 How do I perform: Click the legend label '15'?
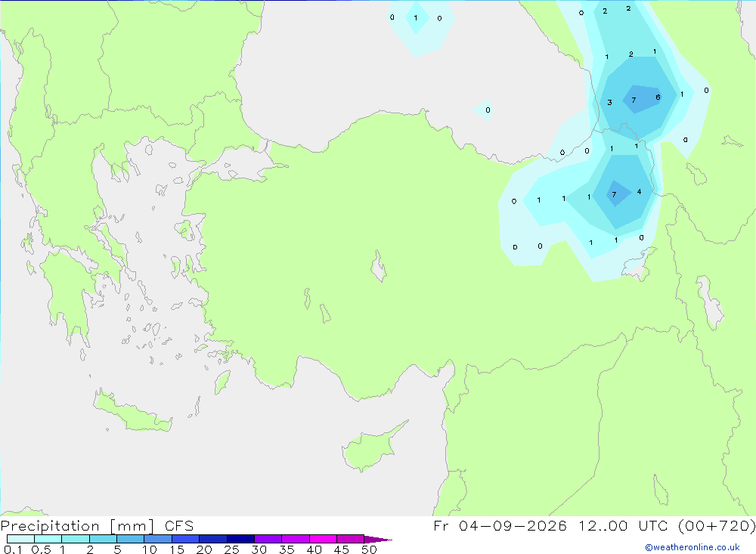tap(177, 549)
